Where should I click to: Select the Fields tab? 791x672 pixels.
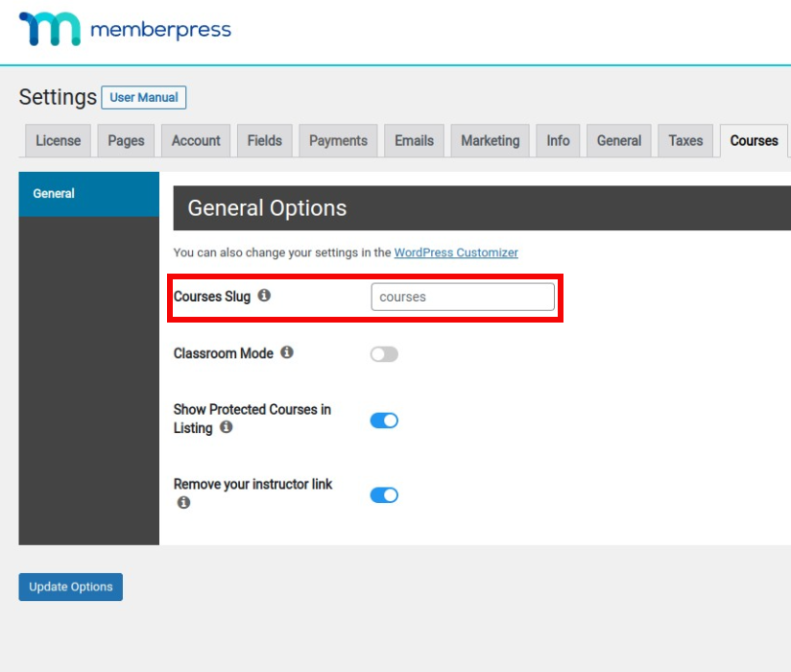pyautogui.click(x=265, y=141)
